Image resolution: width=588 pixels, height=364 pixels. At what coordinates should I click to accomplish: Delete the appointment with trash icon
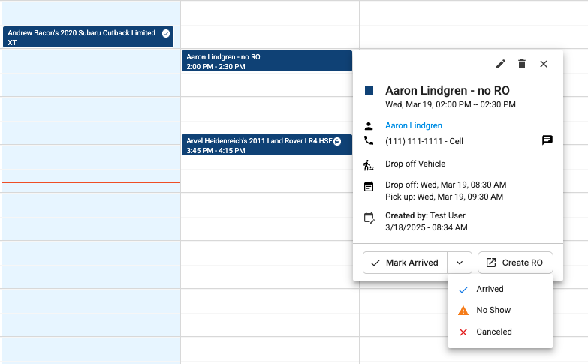pos(522,64)
